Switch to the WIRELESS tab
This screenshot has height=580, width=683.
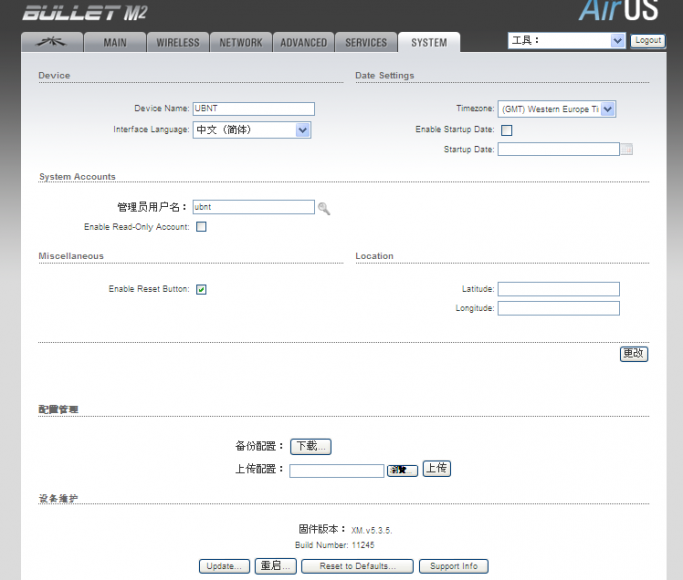point(178,42)
